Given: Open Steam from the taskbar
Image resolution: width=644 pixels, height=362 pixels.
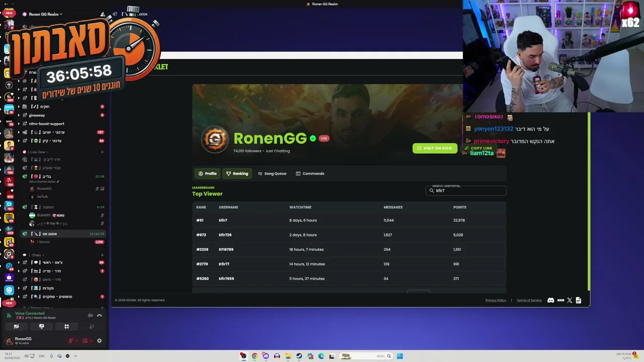Looking at the screenshot, I should tap(299, 356).
